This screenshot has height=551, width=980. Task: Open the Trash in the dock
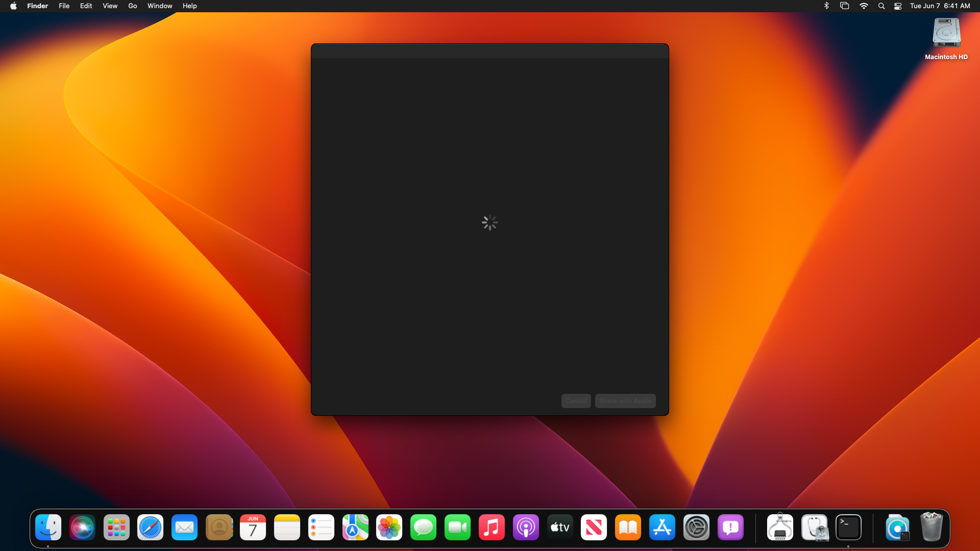(931, 528)
